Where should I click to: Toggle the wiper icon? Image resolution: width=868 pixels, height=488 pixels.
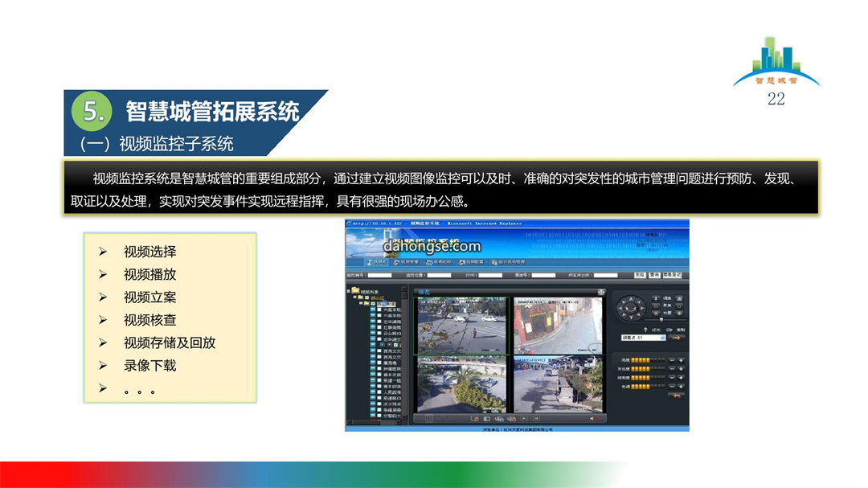[x=669, y=330]
